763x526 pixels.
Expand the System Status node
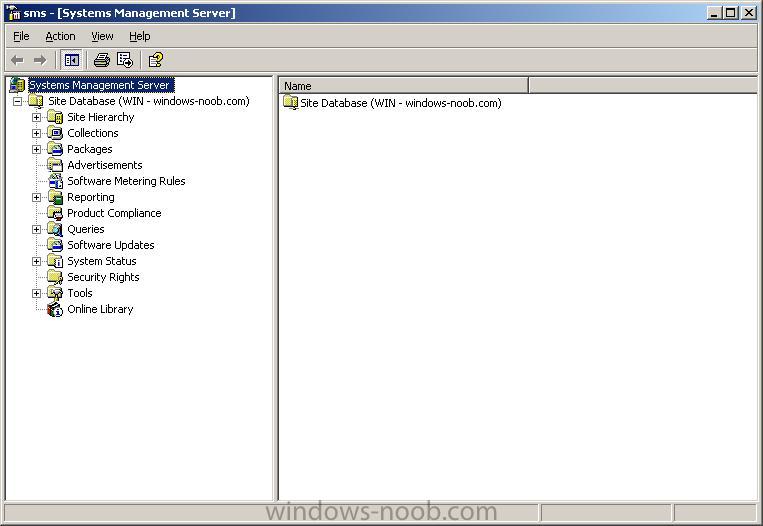pyautogui.click(x=36, y=261)
